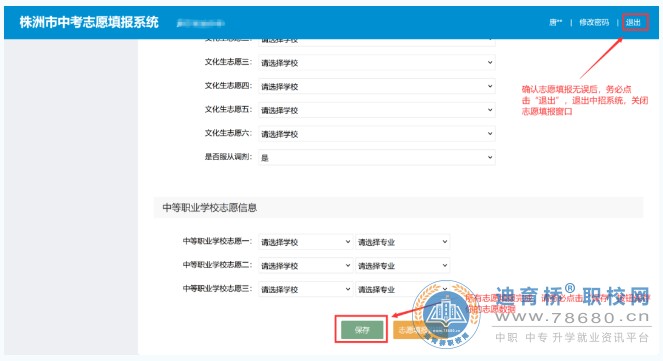
Task: Open the 文化生志愿四 school dropdown
Action: pyautogui.click(x=377, y=86)
